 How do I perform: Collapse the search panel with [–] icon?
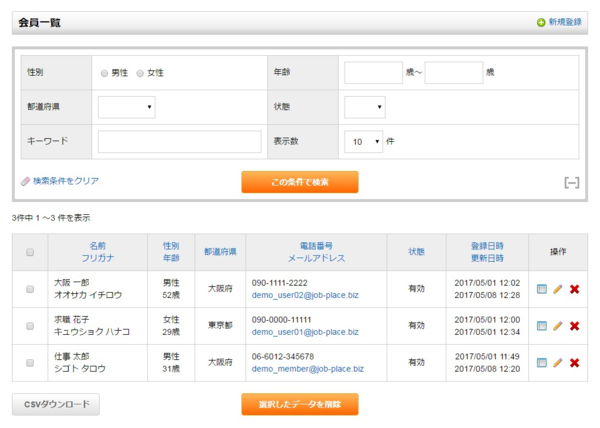pyautogui.click(x=572, y=183)
